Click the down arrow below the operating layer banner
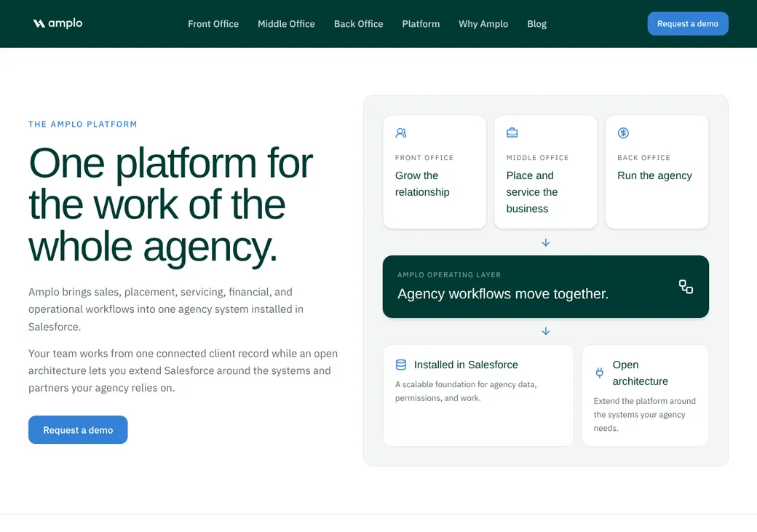The width and height of the screenshot is (757, 532). 545,331
